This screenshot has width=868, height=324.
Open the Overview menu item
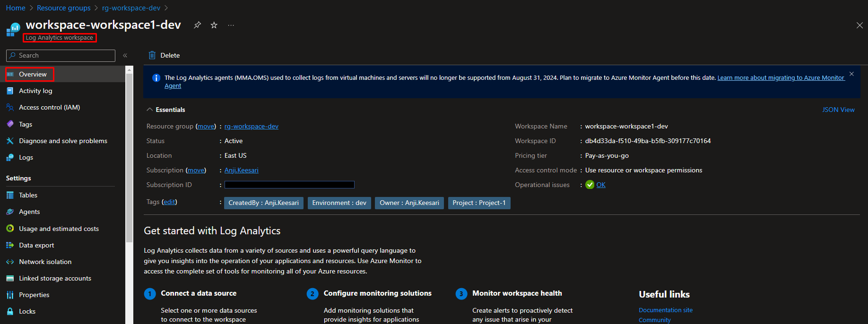(63, 74)
